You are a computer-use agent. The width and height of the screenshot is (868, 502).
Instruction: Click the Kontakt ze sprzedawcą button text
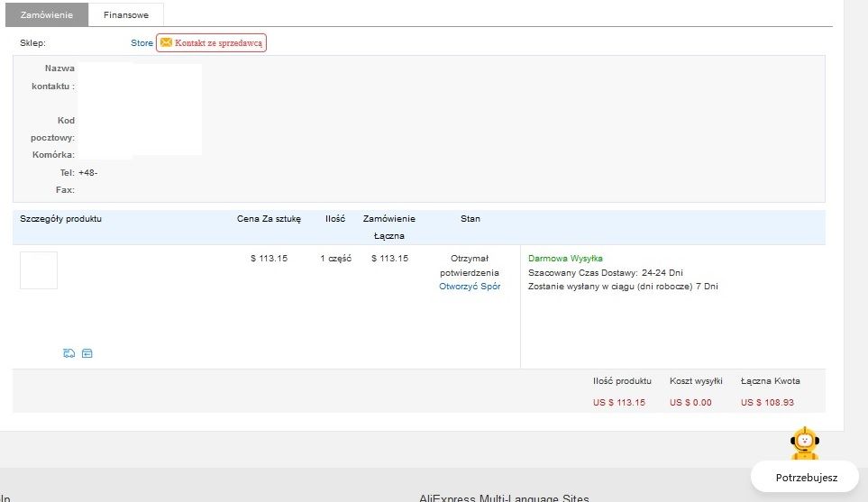pos(219,42)
